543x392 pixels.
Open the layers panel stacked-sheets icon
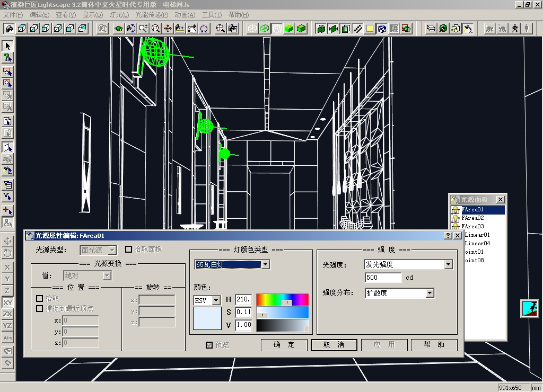click(431, 29)
